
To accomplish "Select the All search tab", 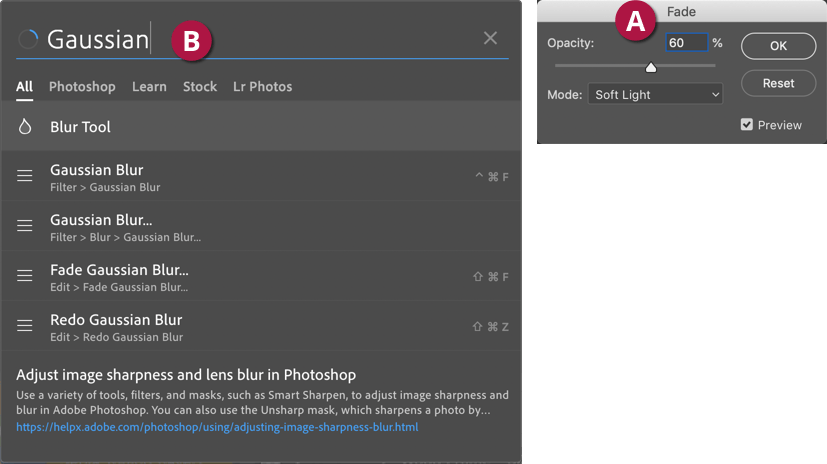I will tap(24, 86).
